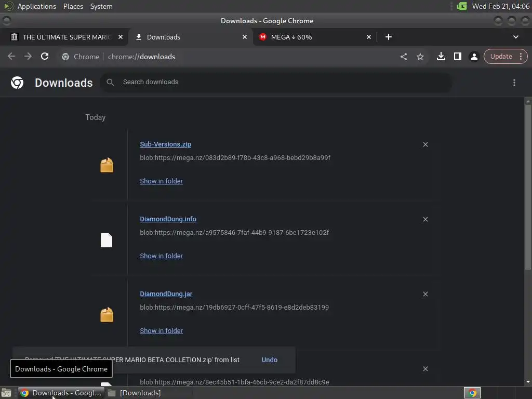Click the DiamondDung.jar archive icon
This screenshot has width=532, height=399.
pyautogui.click(x=107, y=315)
